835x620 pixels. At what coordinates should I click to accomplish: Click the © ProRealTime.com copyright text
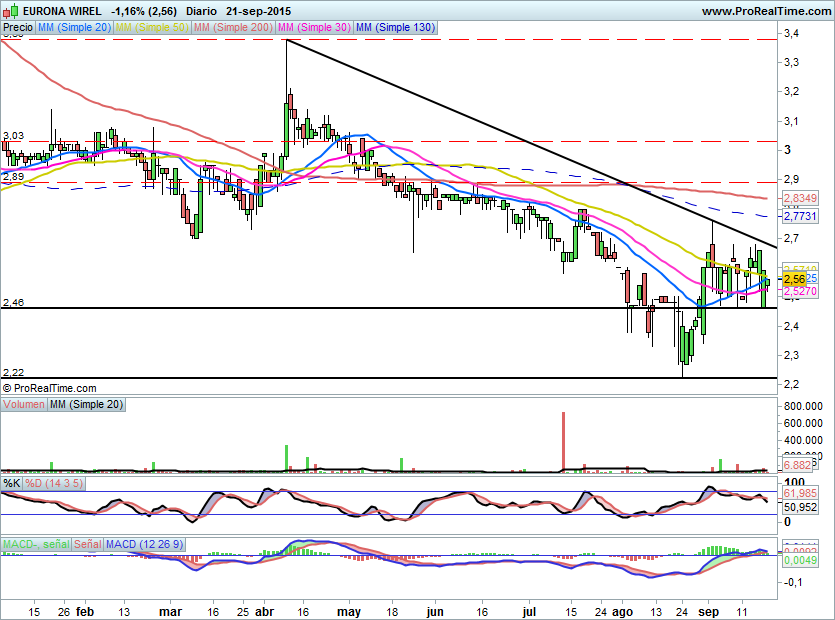[x=50, y=388]
